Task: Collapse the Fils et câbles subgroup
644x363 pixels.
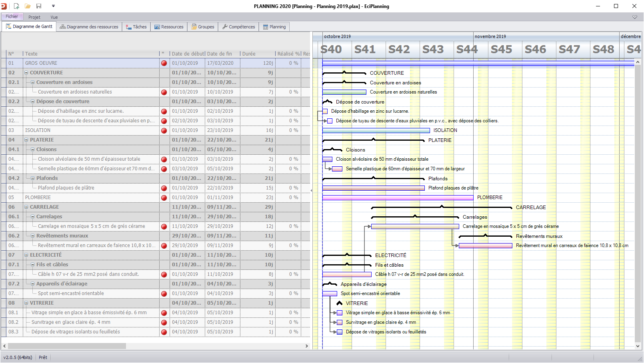Action: tap(33, 265)
